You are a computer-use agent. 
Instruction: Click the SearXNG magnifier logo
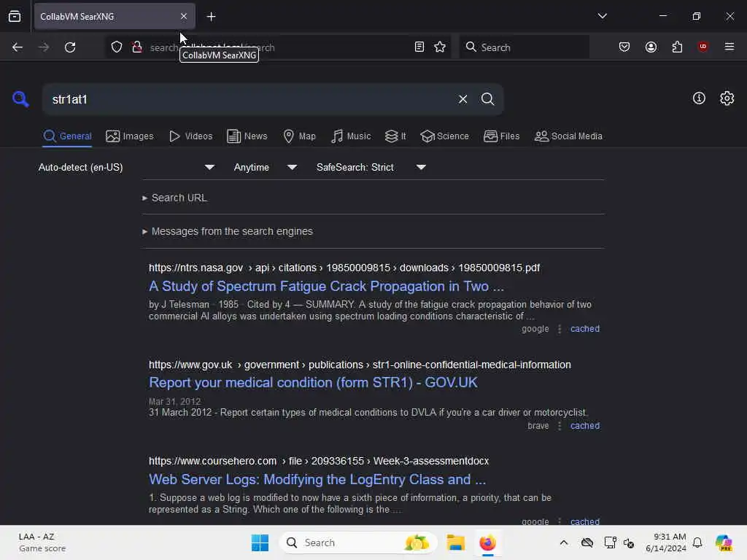click(20, 99)
